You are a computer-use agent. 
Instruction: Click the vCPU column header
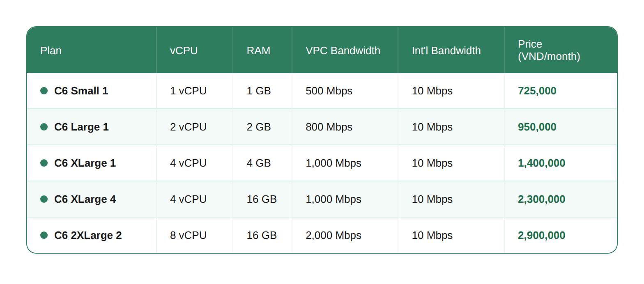(x=184, y=50)
